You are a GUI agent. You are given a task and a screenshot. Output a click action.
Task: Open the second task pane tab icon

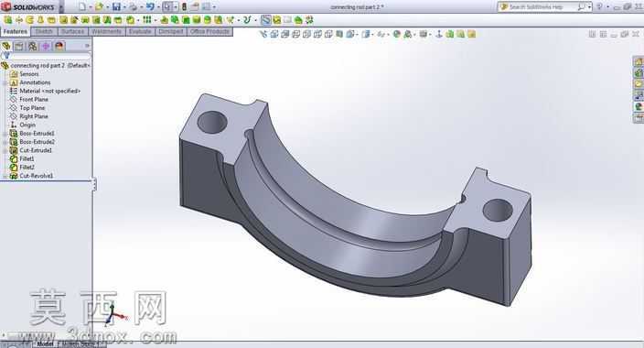639,73
